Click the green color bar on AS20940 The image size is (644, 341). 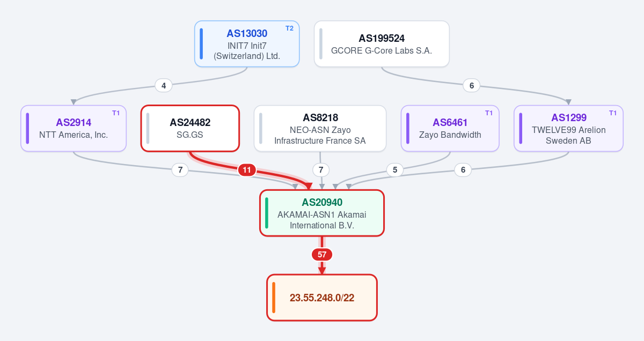pyautogui.click(x=266, y=213)
